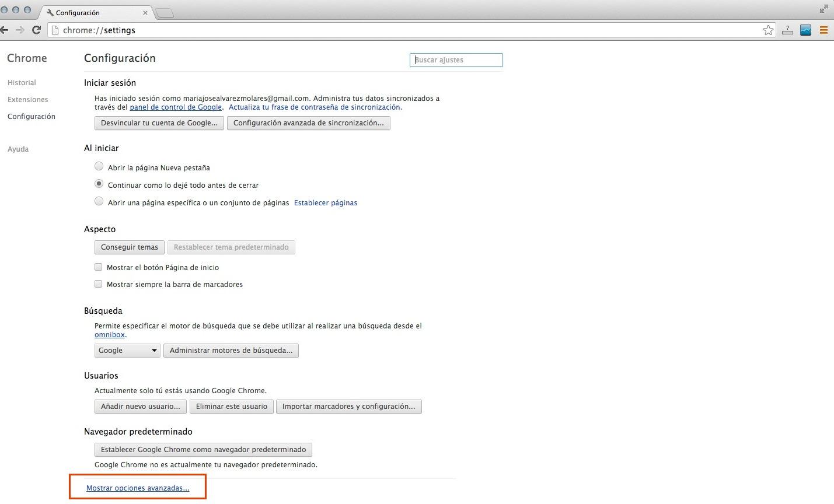Bookmark this page with the star icon
The height and width of the screenshot is (504, 834).
(x=768, y=30)
